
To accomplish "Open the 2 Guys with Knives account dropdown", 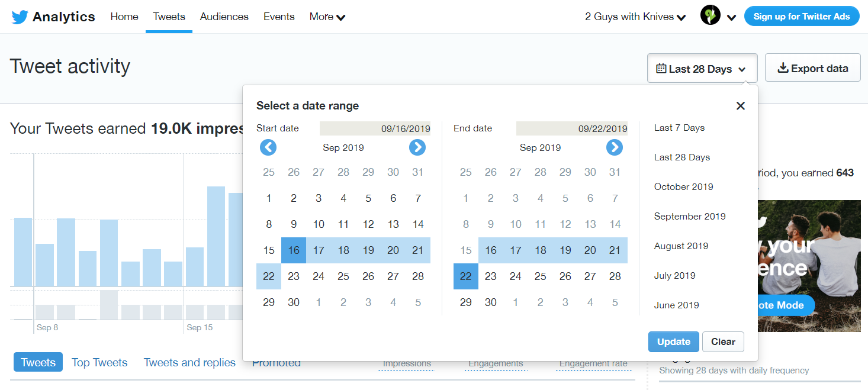I will (x=635, y=17).
